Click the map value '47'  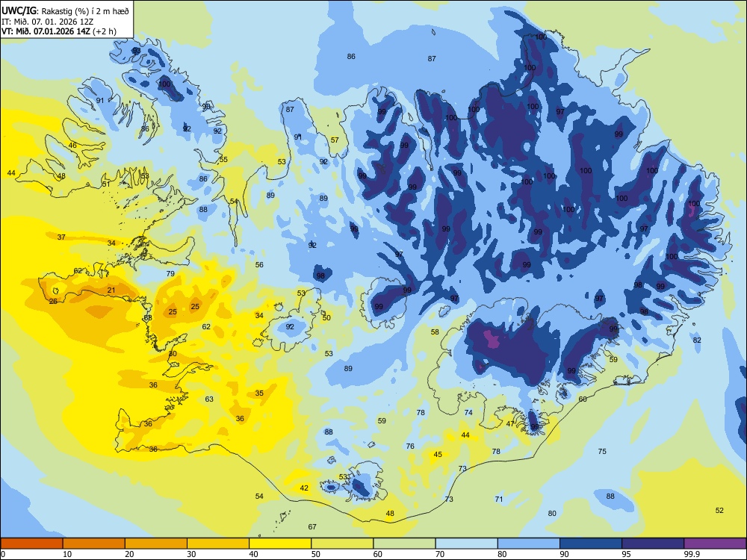point(510,424)
